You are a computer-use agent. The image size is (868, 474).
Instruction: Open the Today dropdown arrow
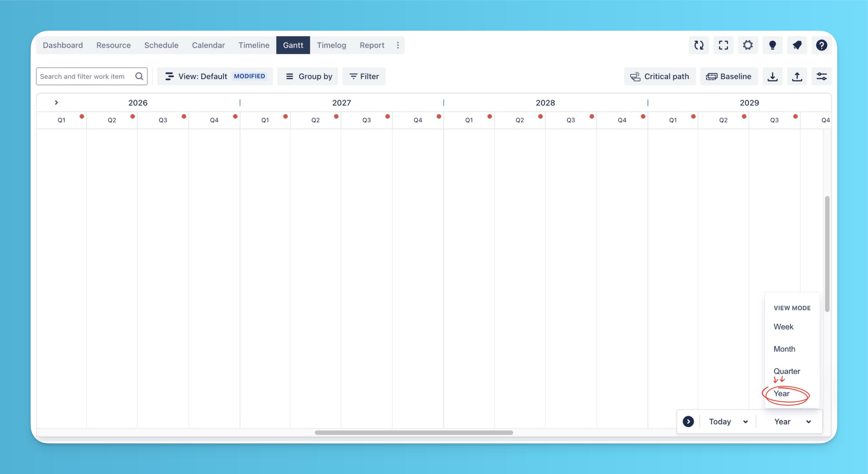745,422
